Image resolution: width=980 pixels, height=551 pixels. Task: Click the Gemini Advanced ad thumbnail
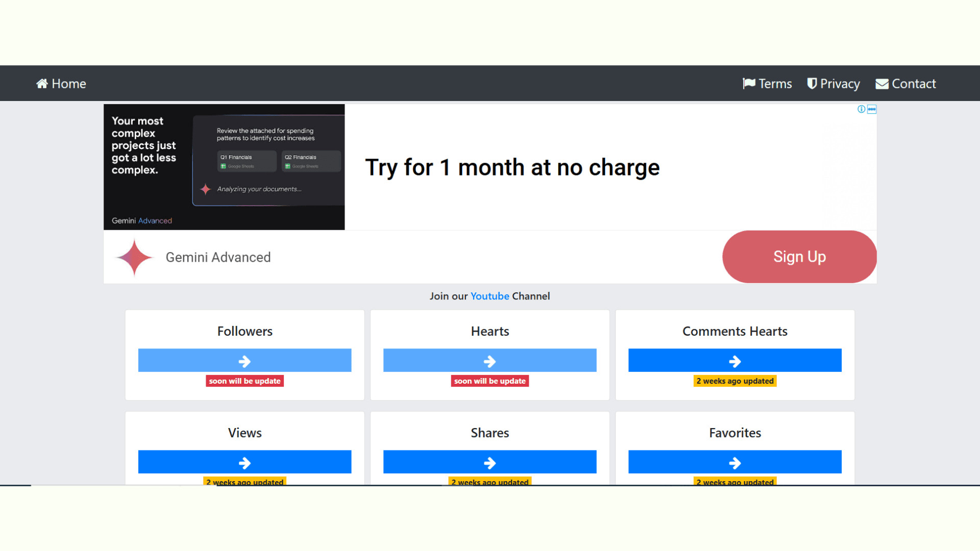224,167
